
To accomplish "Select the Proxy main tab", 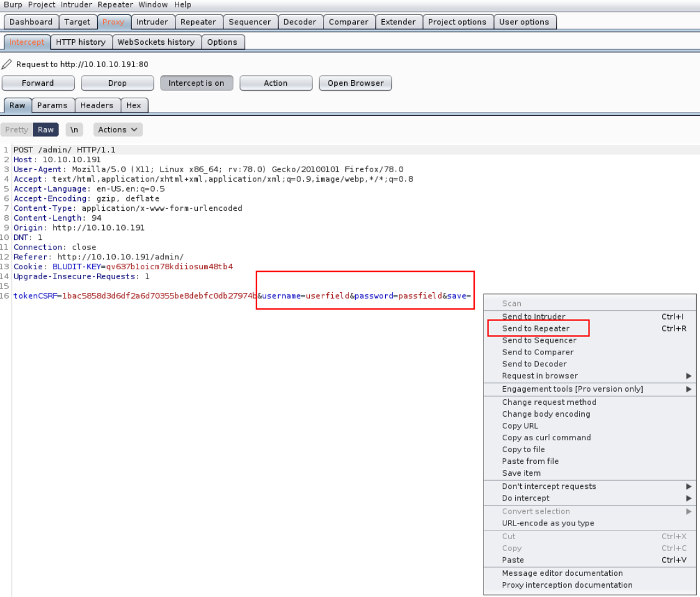I will [x=113, y=22].
